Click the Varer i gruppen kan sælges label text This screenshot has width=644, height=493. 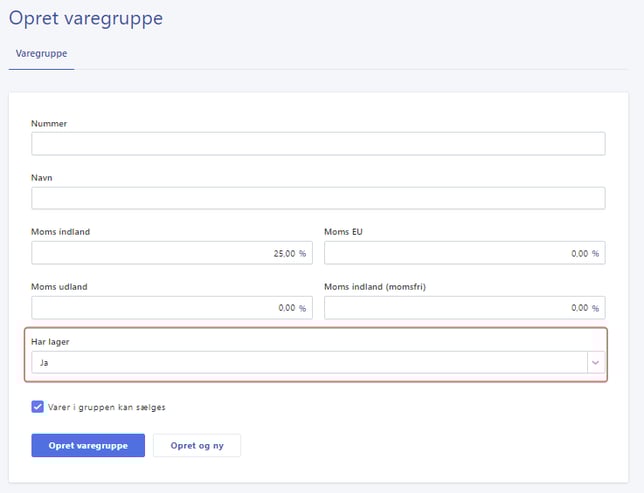[x=113, y=407]
